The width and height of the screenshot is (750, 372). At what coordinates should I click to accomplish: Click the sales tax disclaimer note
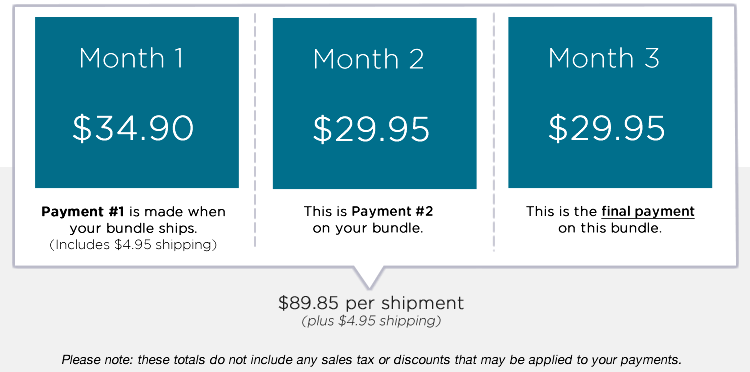click(371, 360)
